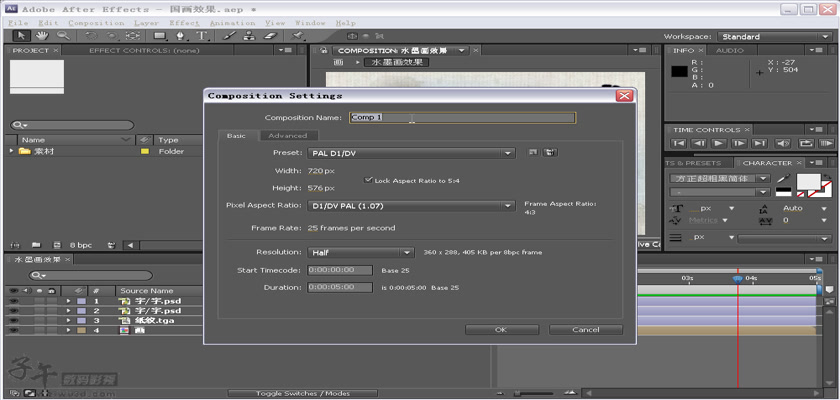Click the Character panel fill color swatch
This screenshot has height=400, width=840.
(x=808, y=182)
